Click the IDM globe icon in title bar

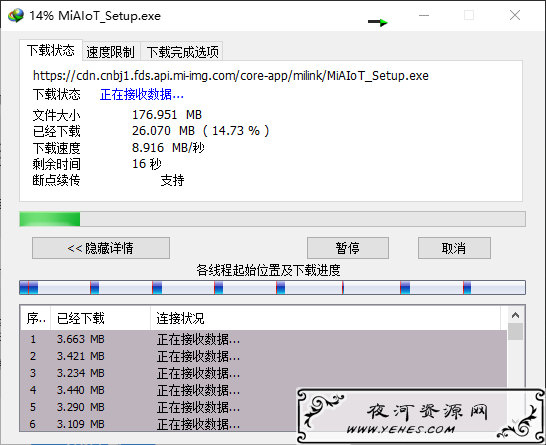pos(16,16)
